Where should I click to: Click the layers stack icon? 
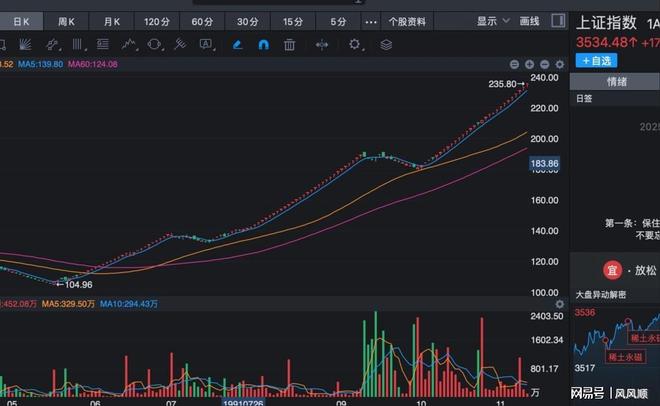pyautogui.click(x=386, y=44)
